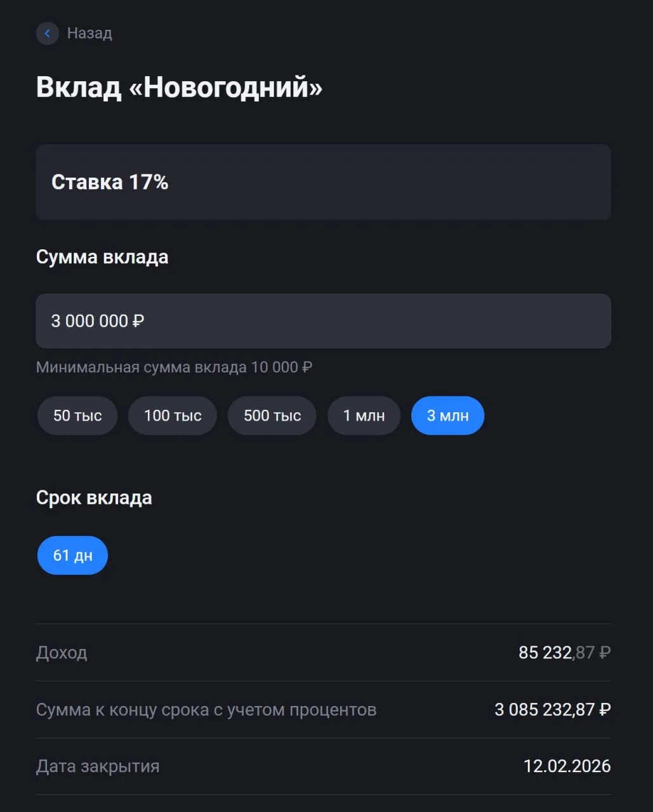
Task: Pick the 500 тыс amount option
Action: (x=272, y=416)
